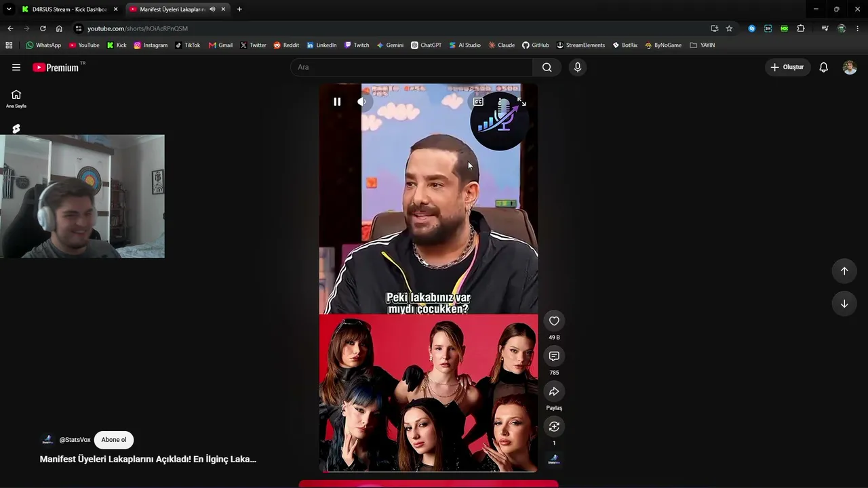Open the Kick bookmark

(x=117, y=45)
